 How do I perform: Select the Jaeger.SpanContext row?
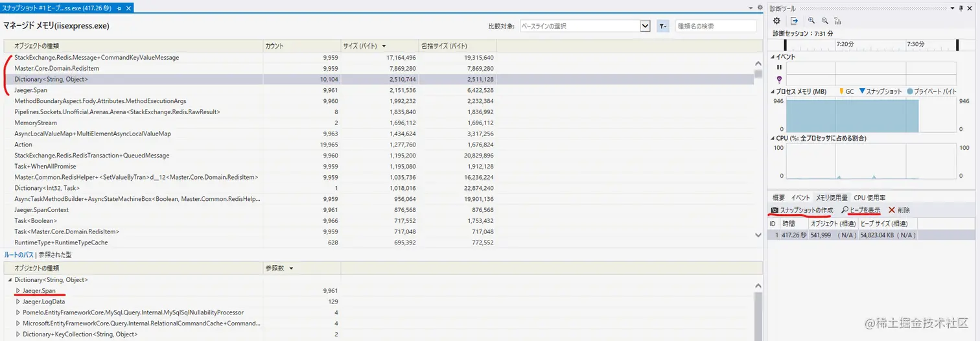tap(379, 210)
